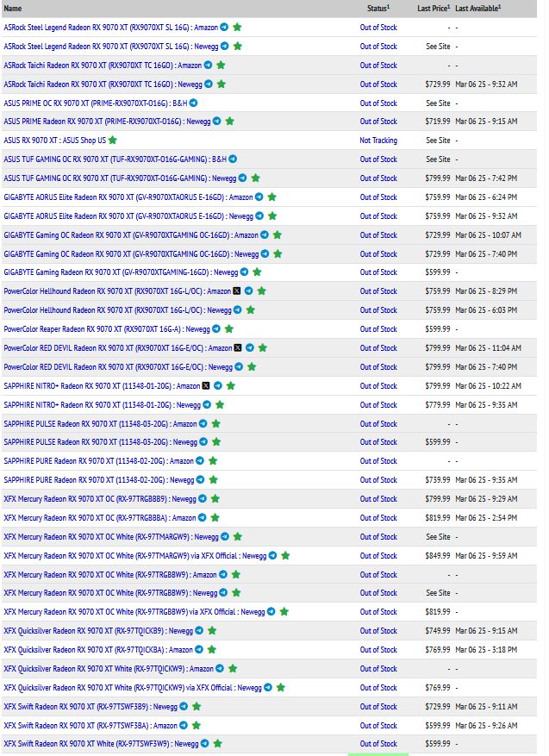The height and width of the screenshot is (756, 549).
Task: Click $779.99 price in SAPPHIRE NITRO+ Newegg row
Action: (x=438, y=404)
